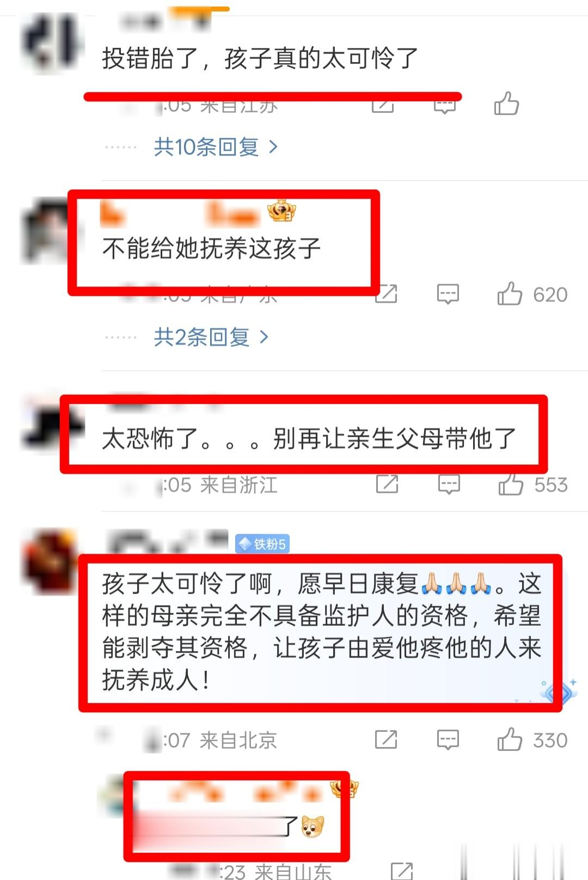This screenshot has height=880, width=588.
Task: Tap the 孩子太可怜了啊 comment text
Action: point(321,632)
